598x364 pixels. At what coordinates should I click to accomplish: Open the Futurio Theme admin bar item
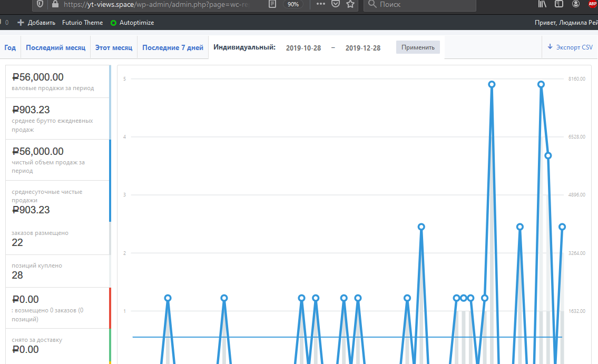pos(82,23)
